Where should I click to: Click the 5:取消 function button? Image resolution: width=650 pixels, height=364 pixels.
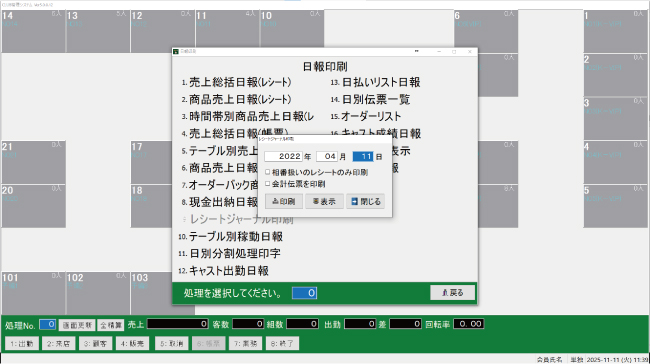click(172, 343)
